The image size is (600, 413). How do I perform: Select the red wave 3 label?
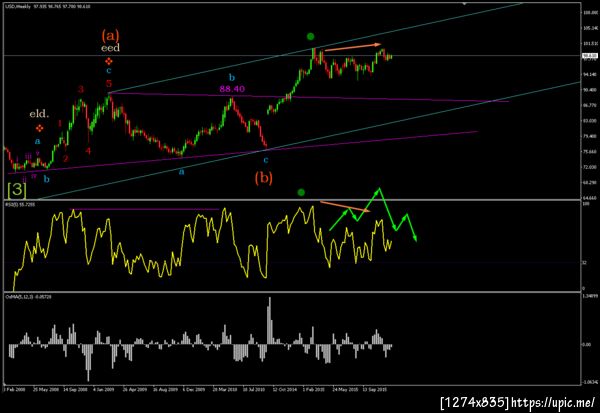point(81,90)
